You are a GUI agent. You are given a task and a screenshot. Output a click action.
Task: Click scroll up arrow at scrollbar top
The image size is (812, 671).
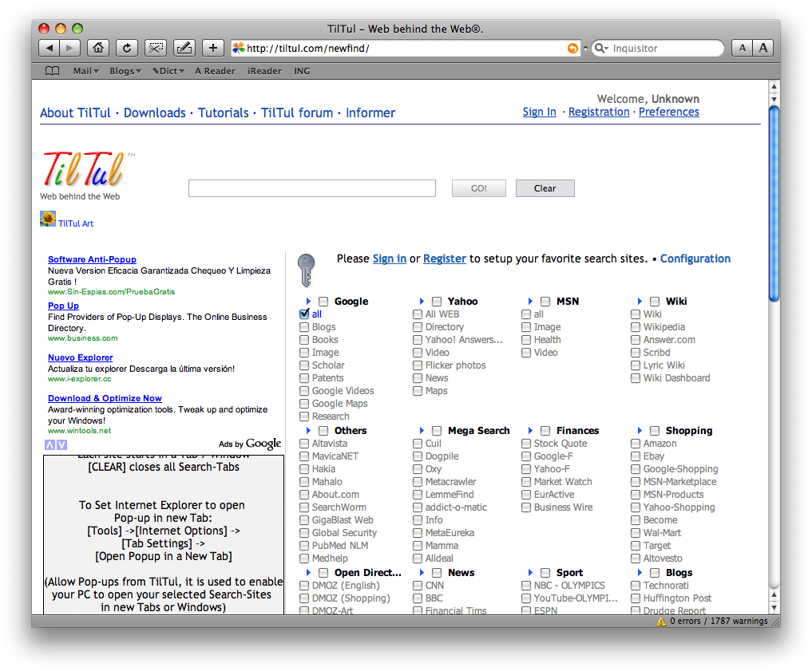click(x=774, y=86)
